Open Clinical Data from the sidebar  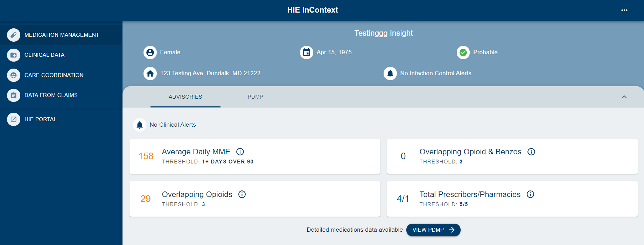coord(44,55)
